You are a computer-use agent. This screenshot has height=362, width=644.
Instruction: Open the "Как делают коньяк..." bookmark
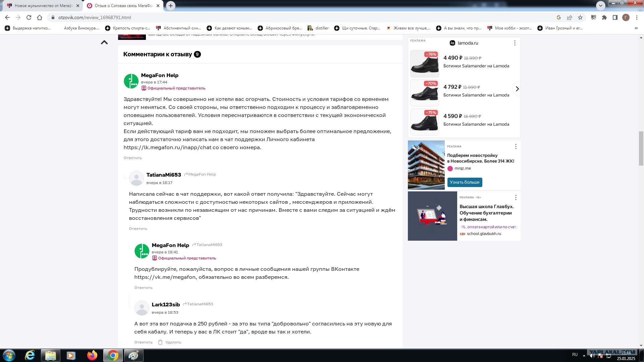(x=230, y=28)
